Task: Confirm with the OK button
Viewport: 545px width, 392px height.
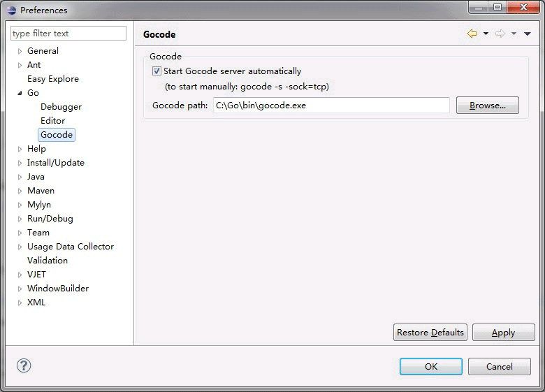Action: (x=431, y=367)
